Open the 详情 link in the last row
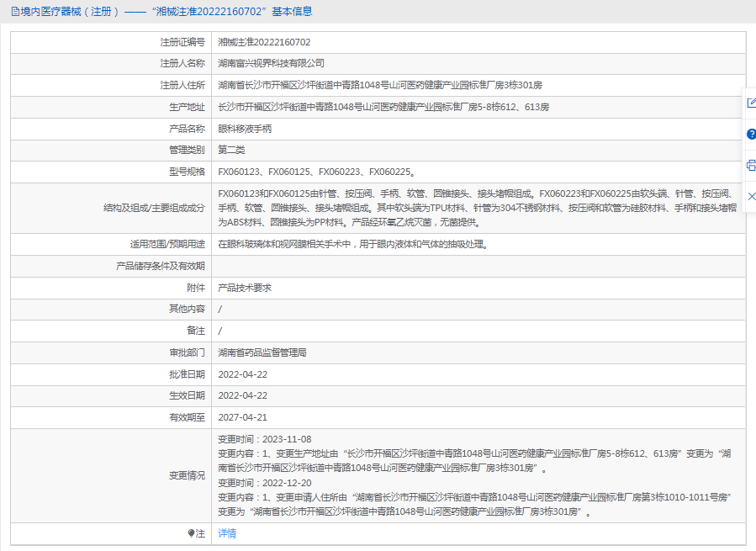 pos(227,533)
